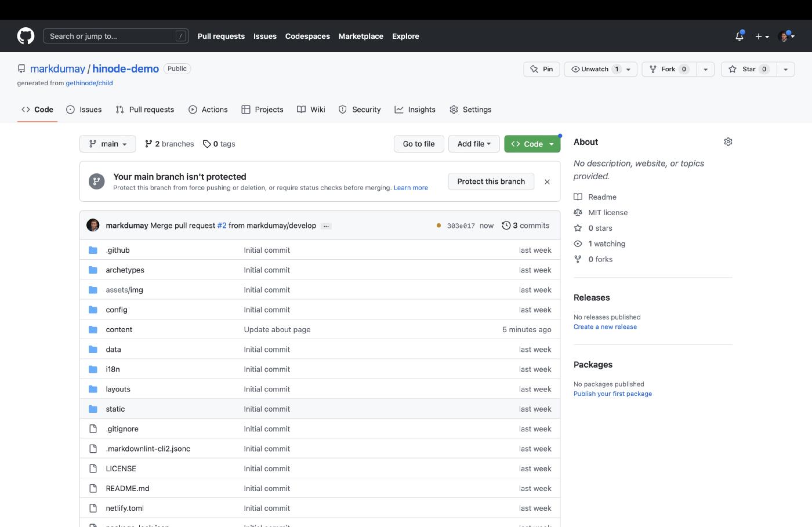Fork the repository
The width and height of the screenshot is (812, 527).
[669, 69]
